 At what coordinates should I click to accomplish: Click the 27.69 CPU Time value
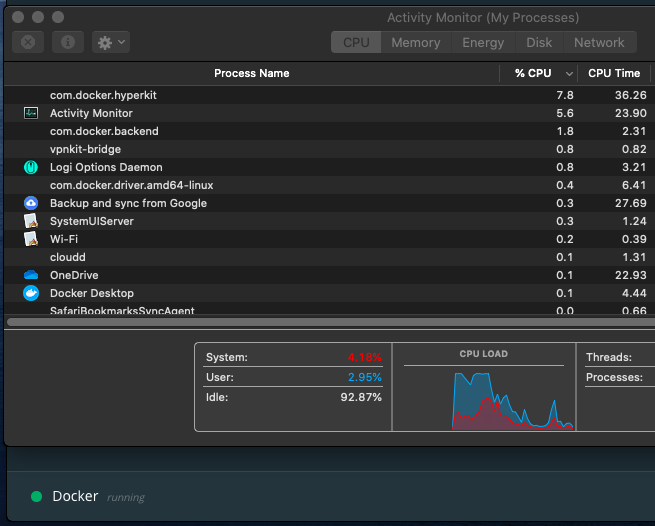630,203
